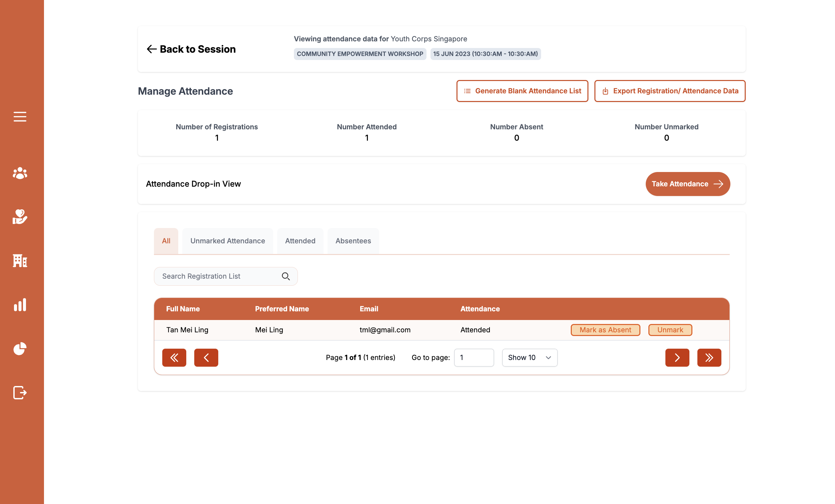The width and height of the screenshot is (835, 504).
Task: Open the volunteer heart-hand sidebar icon
Action: pos(20,217)
